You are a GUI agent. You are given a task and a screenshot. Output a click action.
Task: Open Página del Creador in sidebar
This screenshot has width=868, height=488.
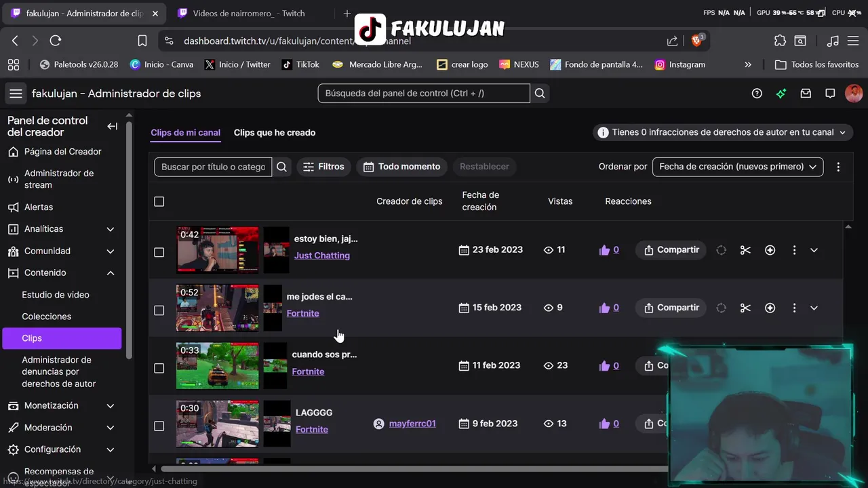(x=62, y=152)
